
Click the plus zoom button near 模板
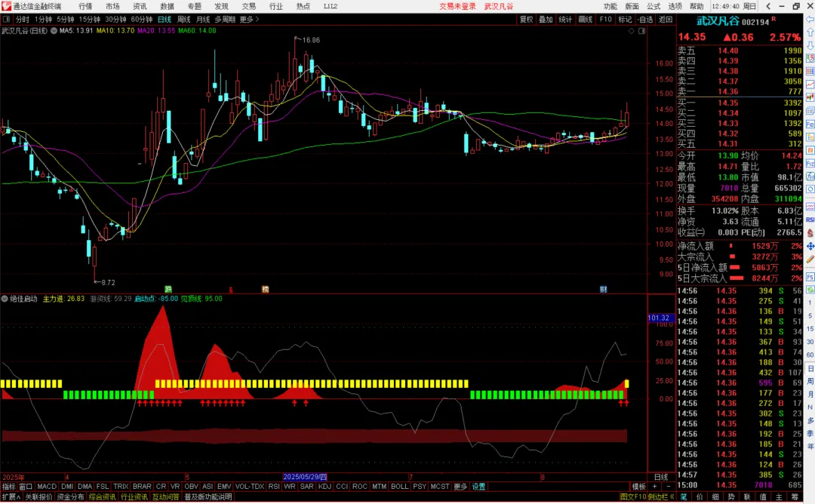(654, 487)
